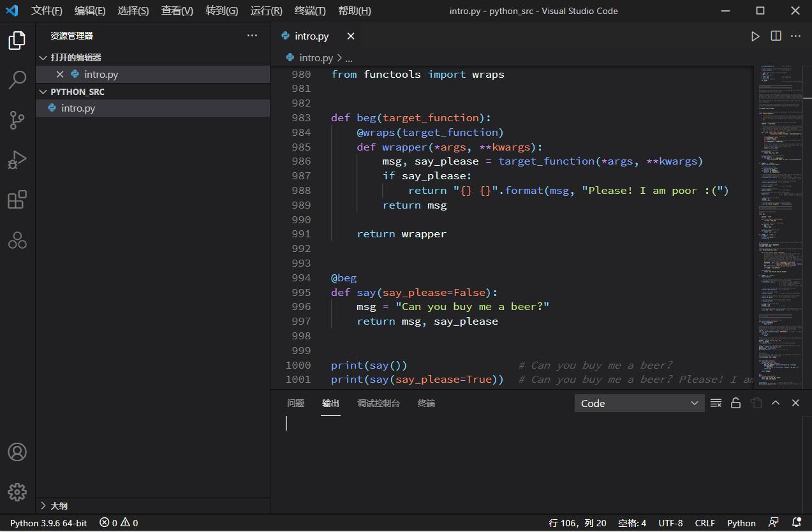Open the Run and Debug view
The image size is (812, 532).
[17, 159]
